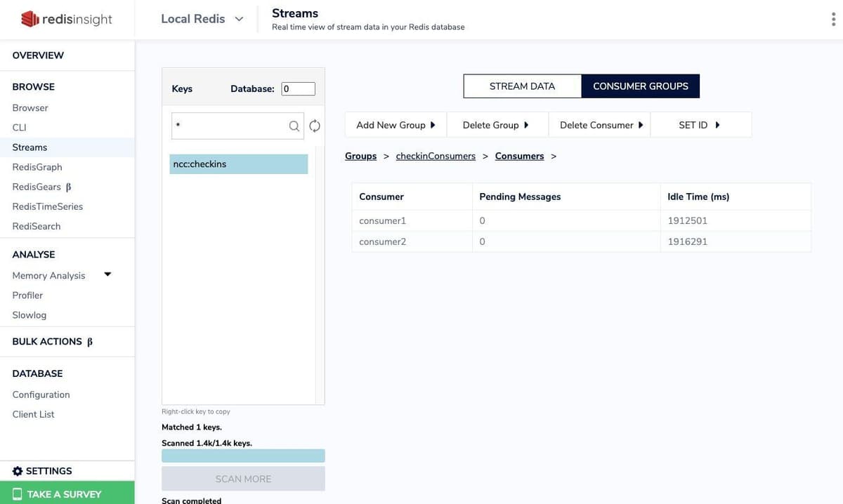Open the Delete Group dropdown
The width and height of the screenshot is (843, 504).
(x=497, y=125)
